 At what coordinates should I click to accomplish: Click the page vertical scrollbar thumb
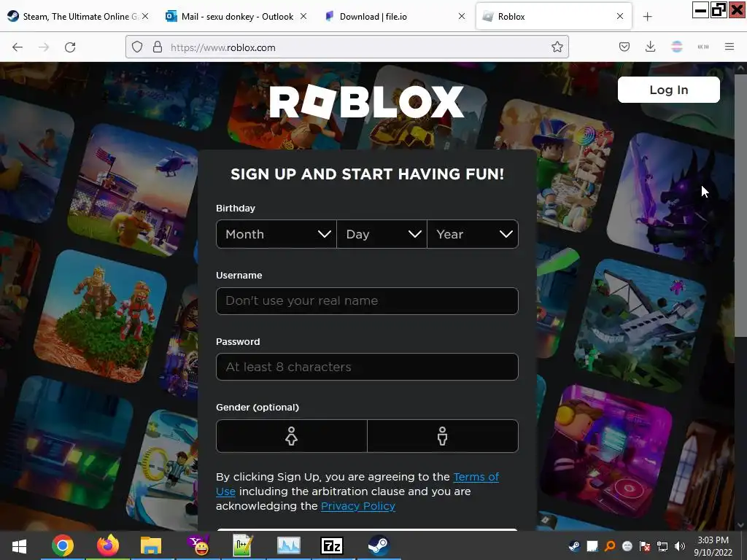[741, 205]
